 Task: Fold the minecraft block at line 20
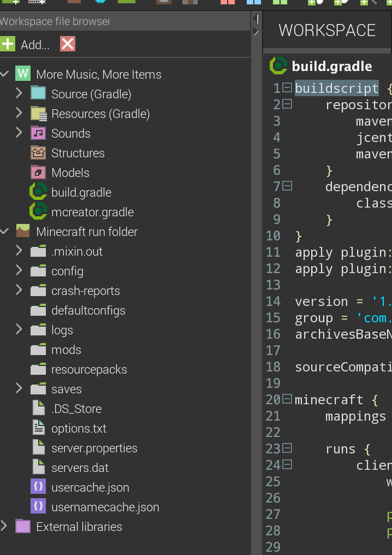click(287, 399)
